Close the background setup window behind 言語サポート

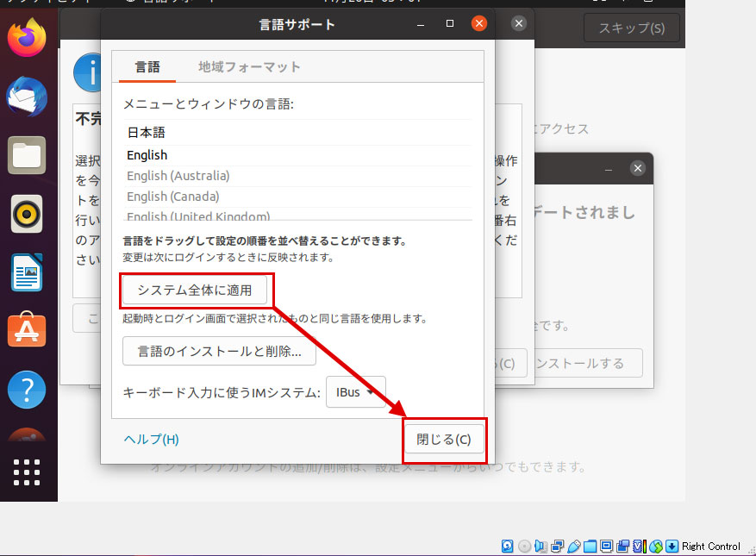pyautogui.click(x=519, y=23)
